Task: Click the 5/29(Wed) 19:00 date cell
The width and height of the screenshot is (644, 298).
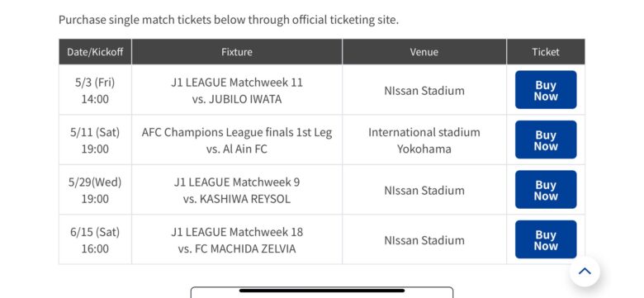Action: point(95,190)
